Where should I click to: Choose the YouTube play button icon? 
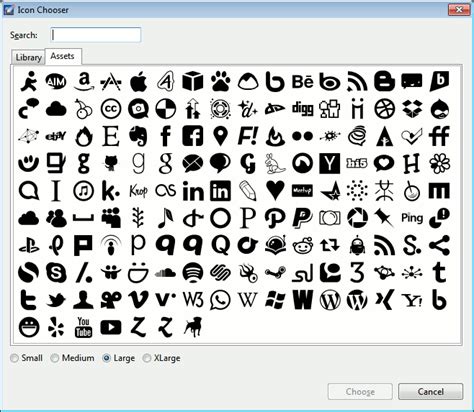tap(111, 327)
